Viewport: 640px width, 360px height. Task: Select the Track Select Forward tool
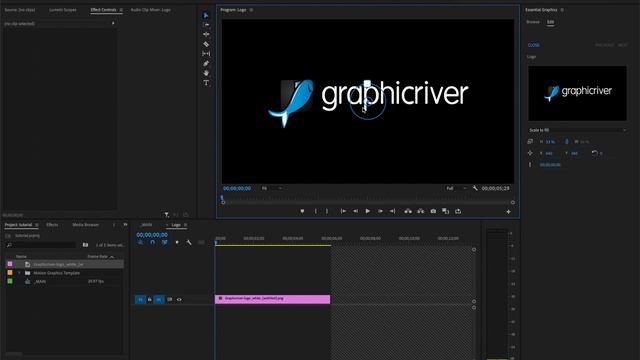pyautogui.click(x=206, y=25)
